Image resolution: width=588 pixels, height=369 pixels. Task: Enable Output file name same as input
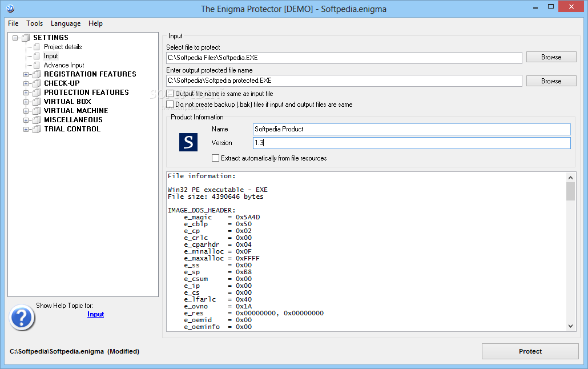pos(170,94)
